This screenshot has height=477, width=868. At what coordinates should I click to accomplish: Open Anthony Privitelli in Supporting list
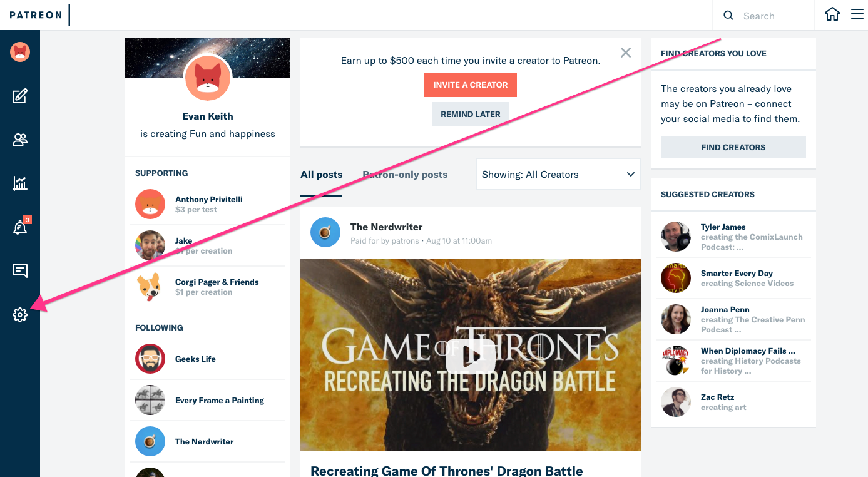coord(208,200)
